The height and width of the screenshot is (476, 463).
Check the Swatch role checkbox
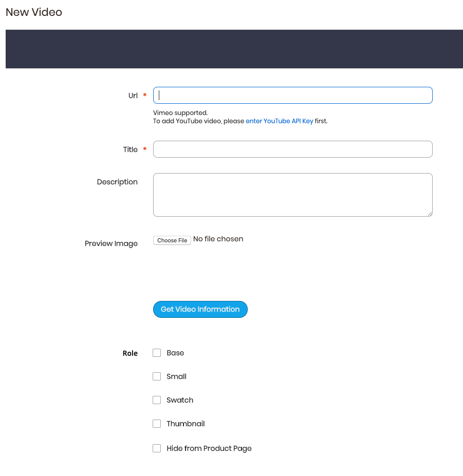tap(157, 400)
